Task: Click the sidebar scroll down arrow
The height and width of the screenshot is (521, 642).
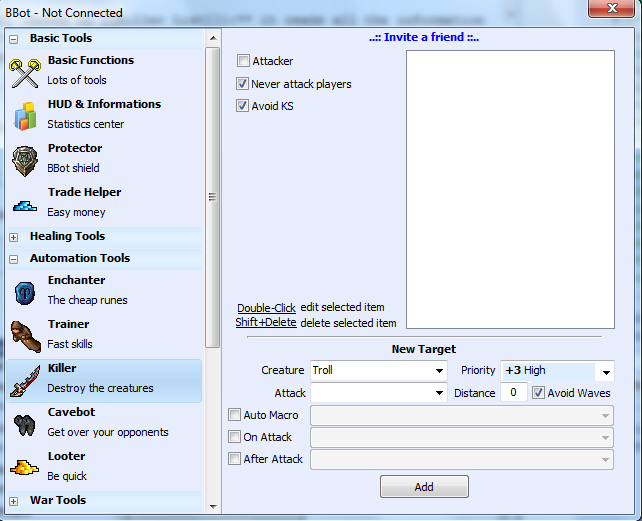Action: click(212, 506)
